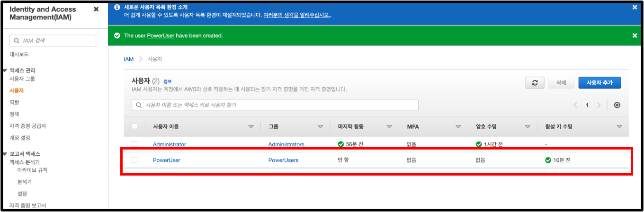This screenshot has height=212, width=644.
Task: Open the PowerUser user link in table
Action: point(167,160)
